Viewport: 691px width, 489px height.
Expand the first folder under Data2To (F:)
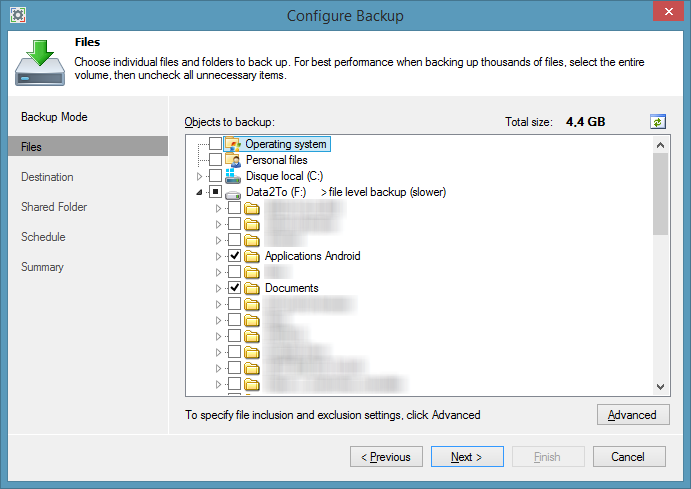(x=218, y=208)
